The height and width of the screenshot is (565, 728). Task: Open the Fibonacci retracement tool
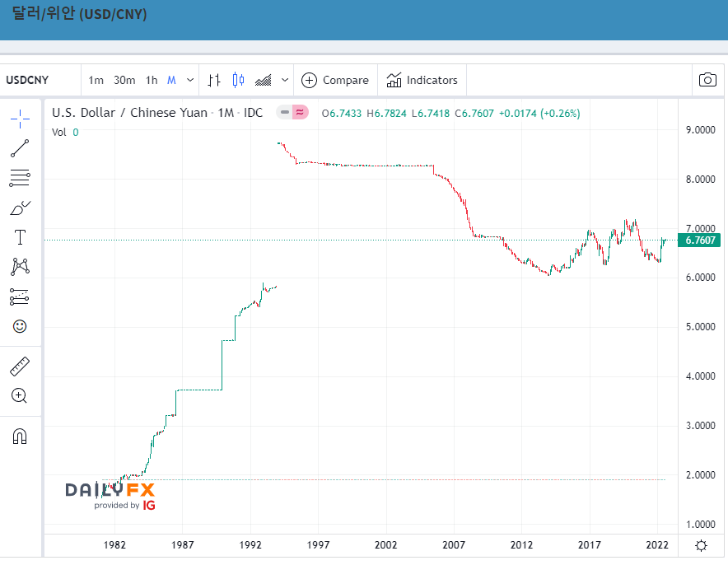pos(20,178)
